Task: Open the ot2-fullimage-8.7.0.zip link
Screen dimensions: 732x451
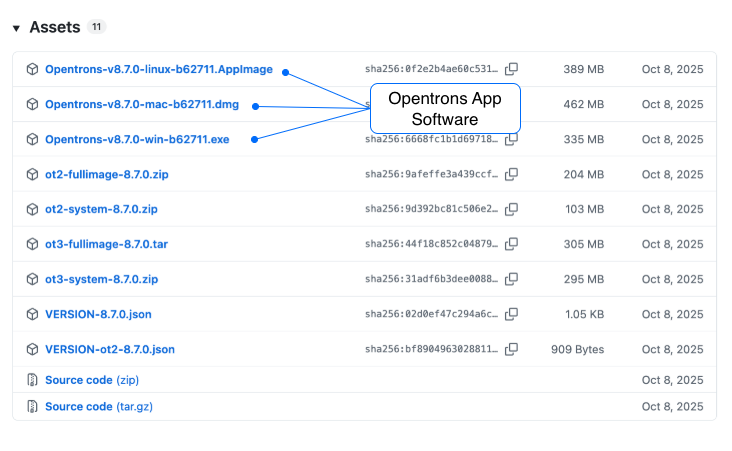Action: coord(107,174)
